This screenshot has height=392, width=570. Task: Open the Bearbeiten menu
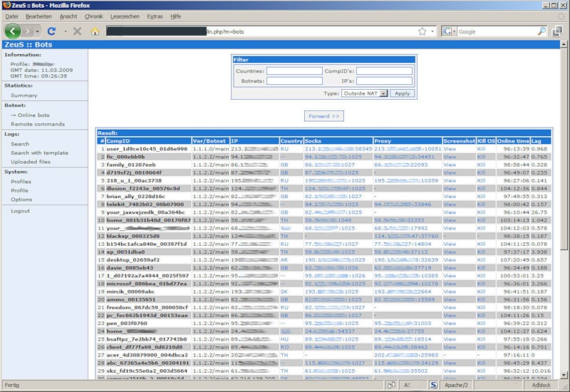(38, 16)
